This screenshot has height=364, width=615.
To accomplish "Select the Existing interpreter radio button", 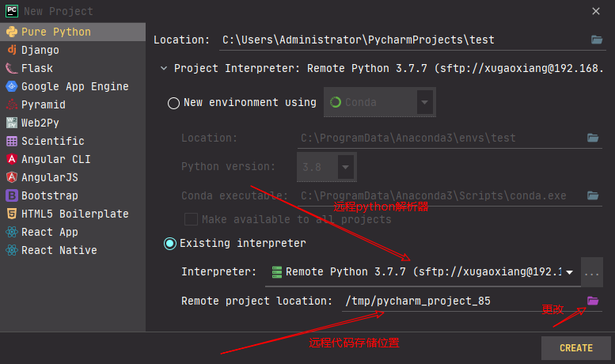I will (170, 244).
